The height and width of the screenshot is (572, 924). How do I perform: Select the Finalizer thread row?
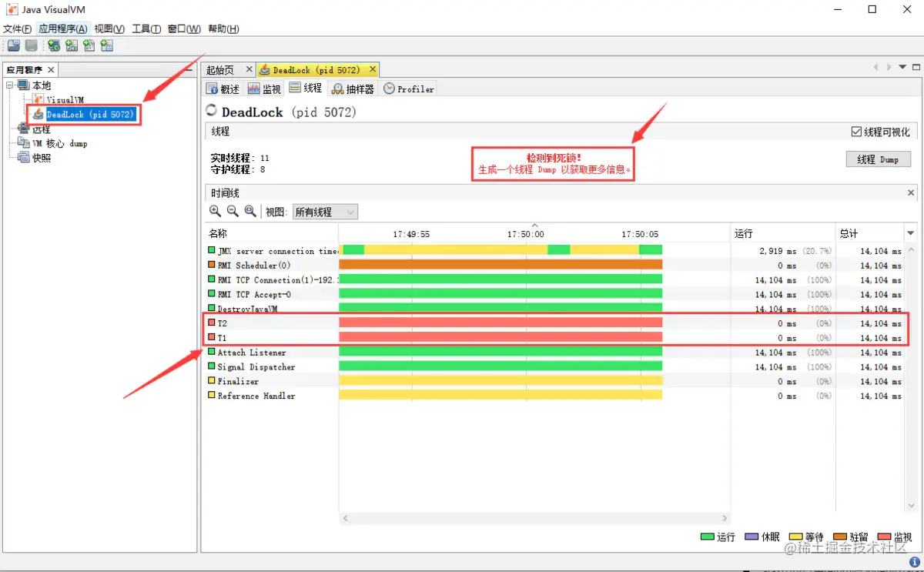pyautogui.click(x=554, y=381)
